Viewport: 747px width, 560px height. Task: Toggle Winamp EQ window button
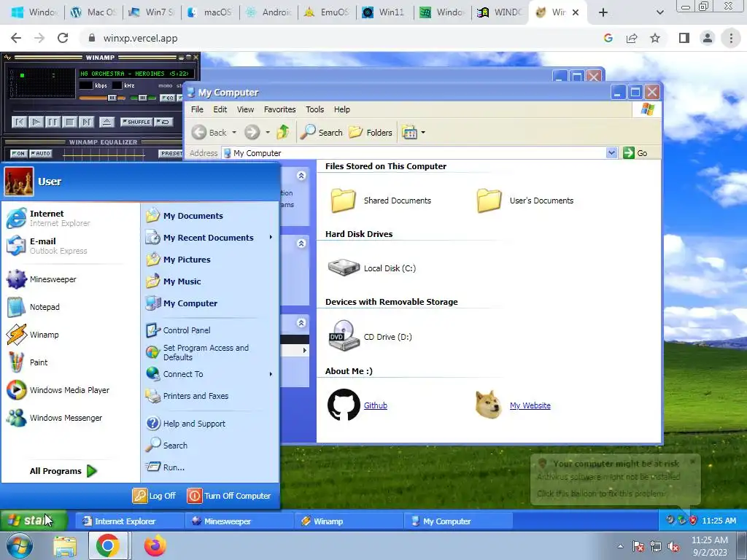coord(167,98)
